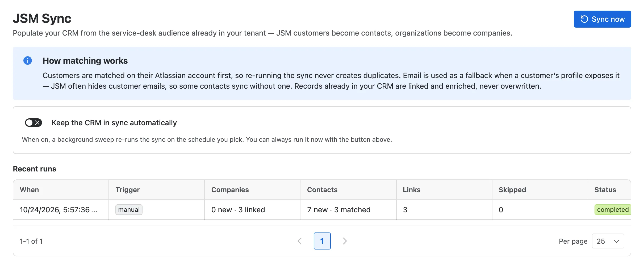Click the Links value 3 in the run row
644x267 pixels.
click(x=405, y=210)
